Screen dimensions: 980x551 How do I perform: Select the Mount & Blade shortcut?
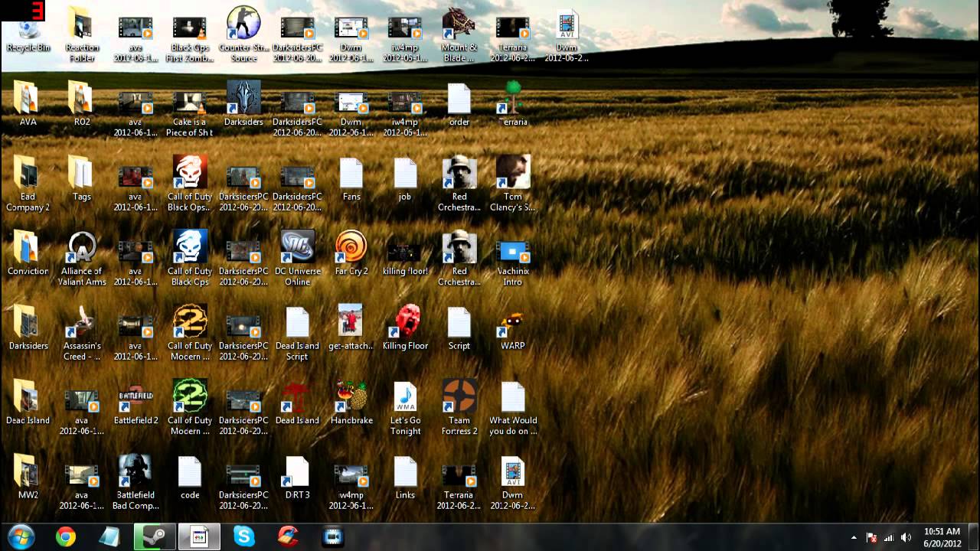[459, 35]
